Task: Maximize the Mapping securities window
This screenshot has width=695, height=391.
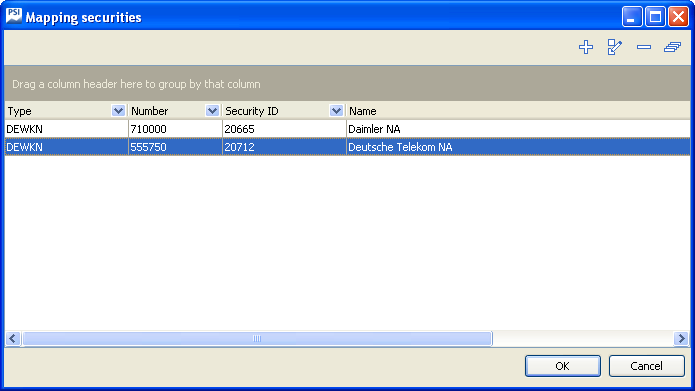Action: [x=655, y=17]
